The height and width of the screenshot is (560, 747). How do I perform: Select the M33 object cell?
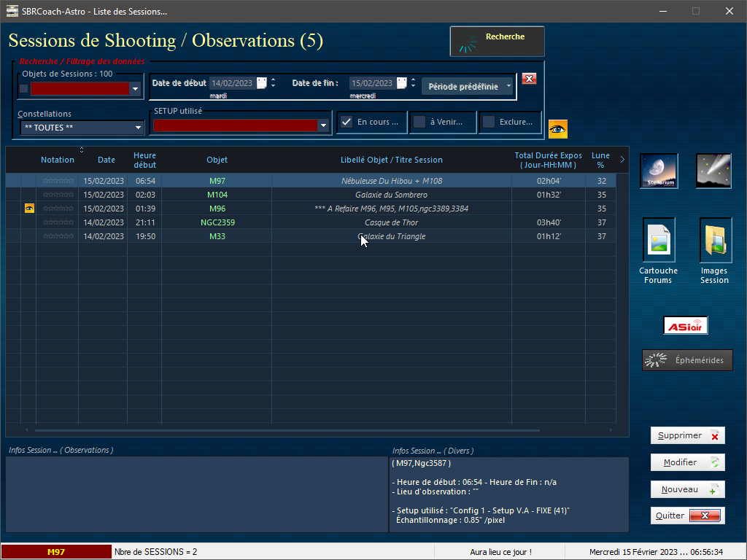tap(217, 236)
